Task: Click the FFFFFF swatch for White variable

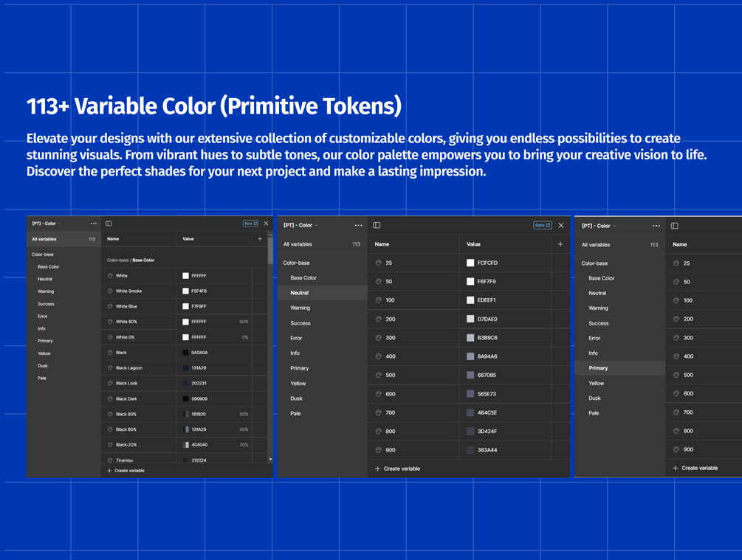Action: [185, 276]
